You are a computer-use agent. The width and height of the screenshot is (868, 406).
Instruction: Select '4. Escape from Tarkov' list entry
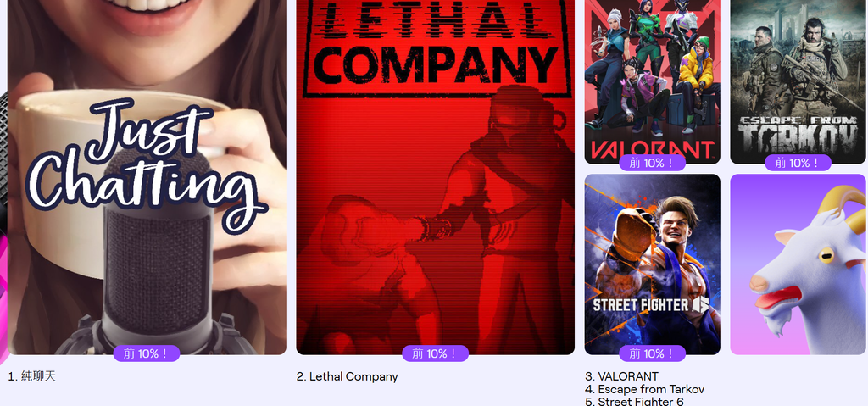(x=644, y=389)
